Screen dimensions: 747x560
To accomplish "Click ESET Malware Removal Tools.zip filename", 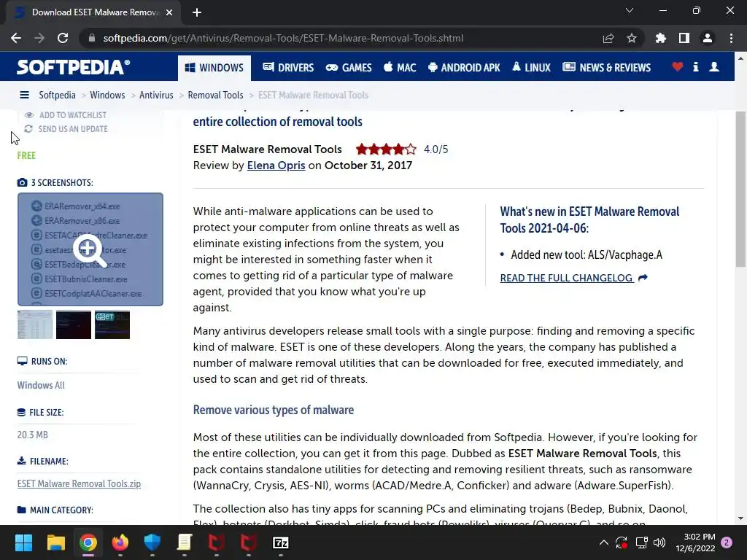I will [79, 483].
